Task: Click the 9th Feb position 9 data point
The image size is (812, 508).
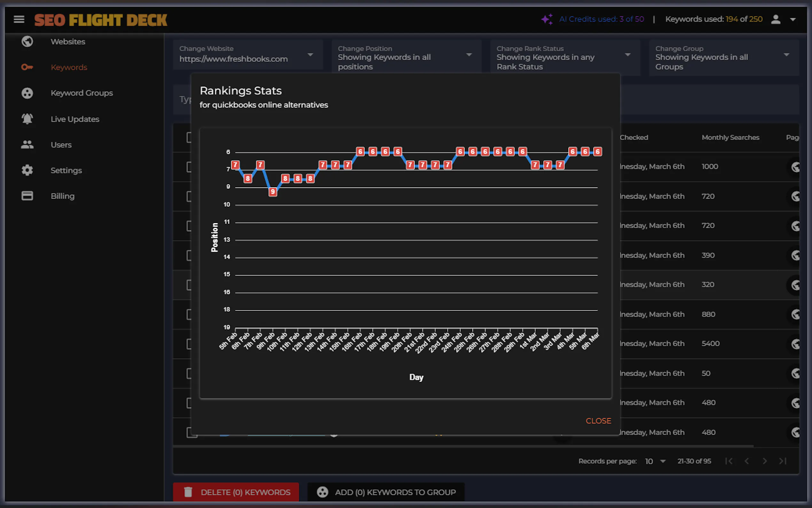Action: [x=273, y=192]
